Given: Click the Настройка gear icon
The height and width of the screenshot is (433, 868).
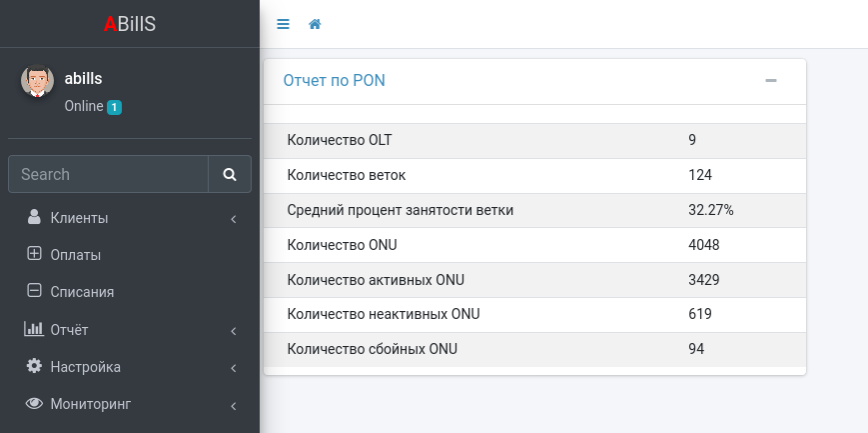Looking at the screenshot, I should pos(34,366).
